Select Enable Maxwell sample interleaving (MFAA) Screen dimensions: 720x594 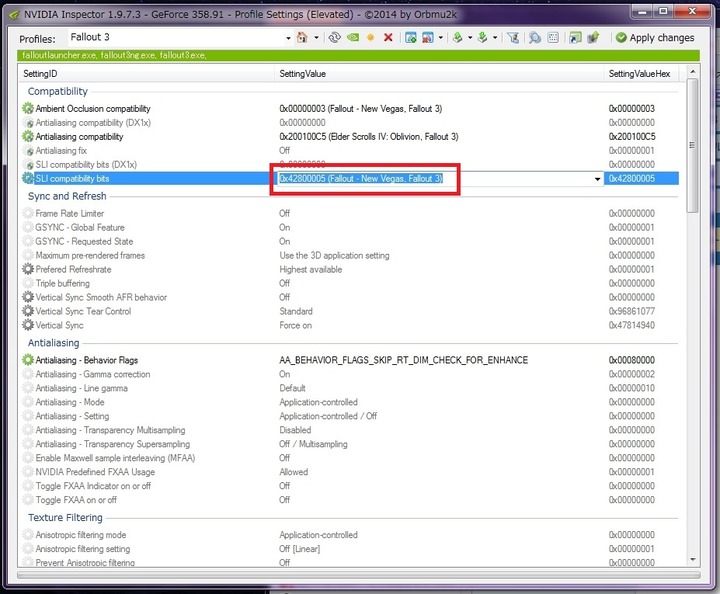coord(349,458)
